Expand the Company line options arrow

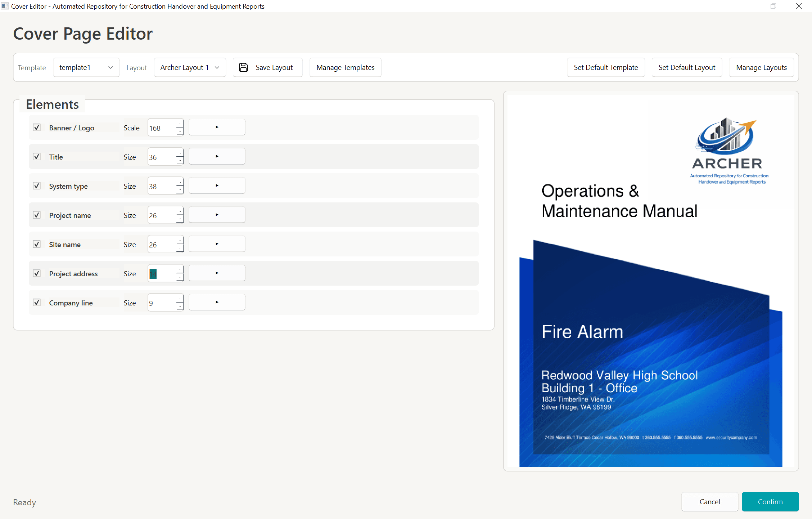coord(217,302)
